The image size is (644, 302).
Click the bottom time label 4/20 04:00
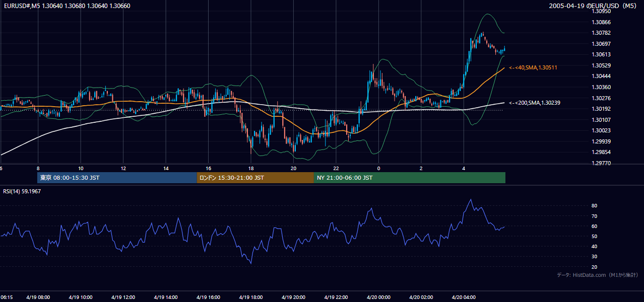click(x=464, y=297)
